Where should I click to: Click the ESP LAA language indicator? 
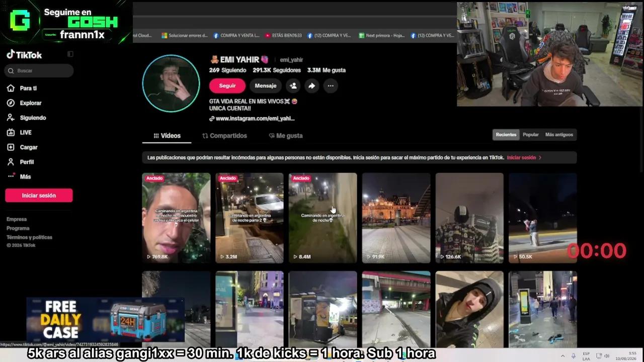tap(586, 355)
